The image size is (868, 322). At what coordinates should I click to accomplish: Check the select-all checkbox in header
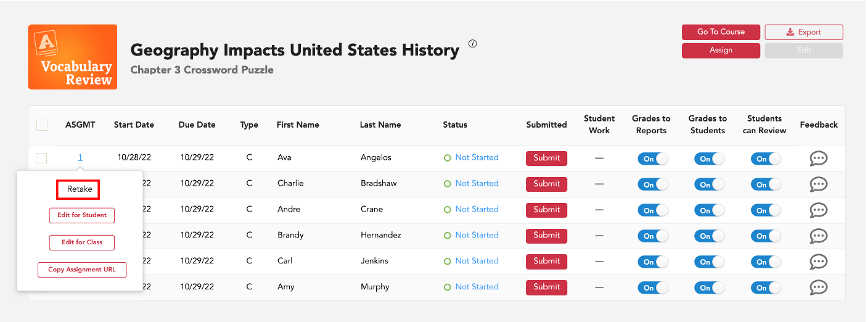(42, 125)
